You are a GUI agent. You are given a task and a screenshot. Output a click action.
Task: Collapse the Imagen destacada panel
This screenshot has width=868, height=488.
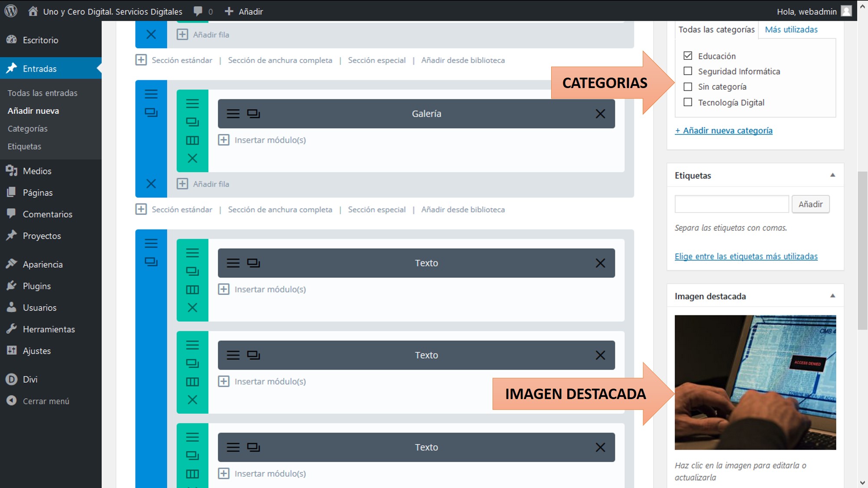click(x=832, y=296)
